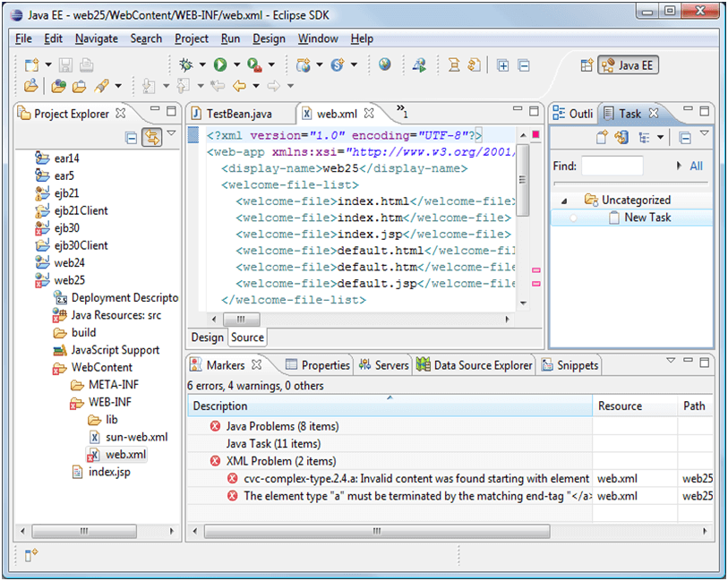Open the Snippets tab
The height and width of the screenshot is (581, 728).
click(570, 365)
